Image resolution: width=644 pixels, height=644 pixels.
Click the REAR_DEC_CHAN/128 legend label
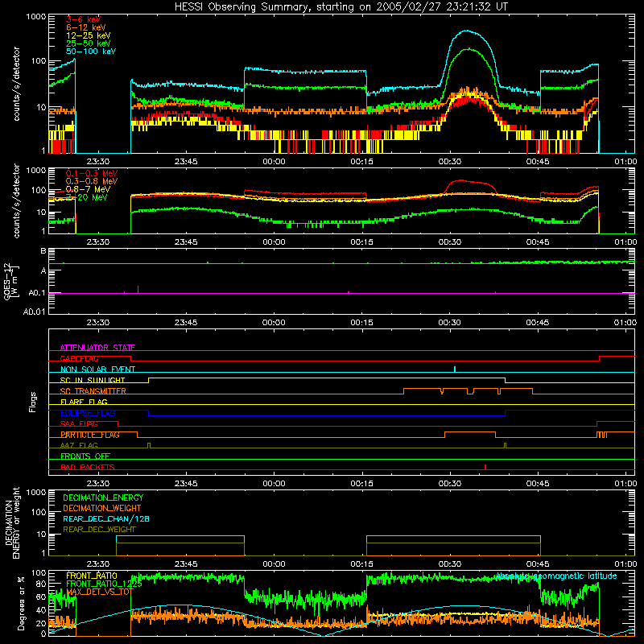pos(106,518)
